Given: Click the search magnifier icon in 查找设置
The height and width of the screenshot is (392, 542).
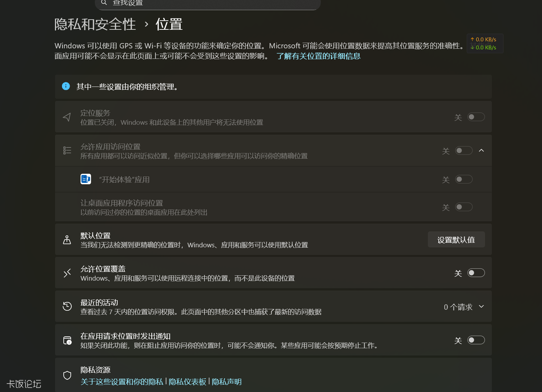Looking at the screenshot, I should click(104, 3).
